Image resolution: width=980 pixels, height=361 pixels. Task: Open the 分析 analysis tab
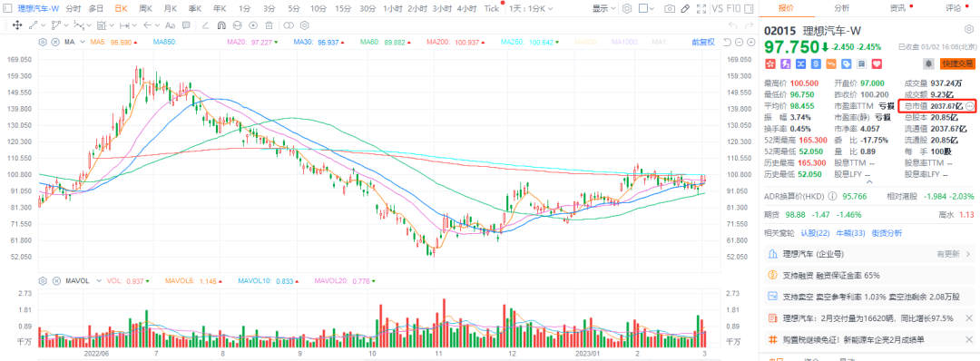coord(842,8)
